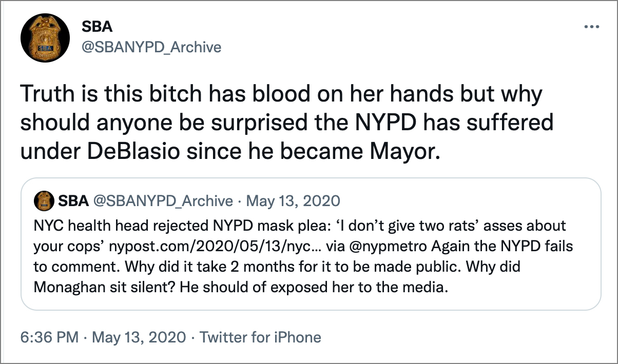
Task: Click the quoted tweet's May 13, 2020 date
Action: point(293,200)
